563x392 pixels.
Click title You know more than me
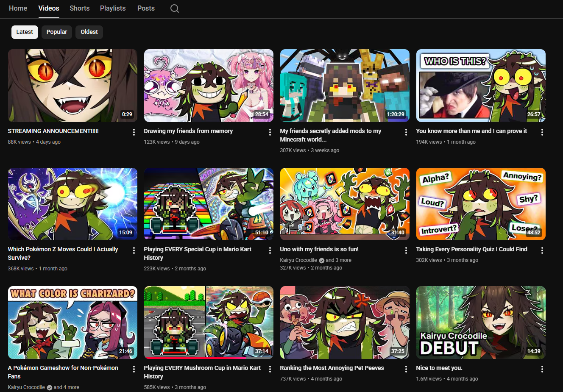[x=471, y=131]
